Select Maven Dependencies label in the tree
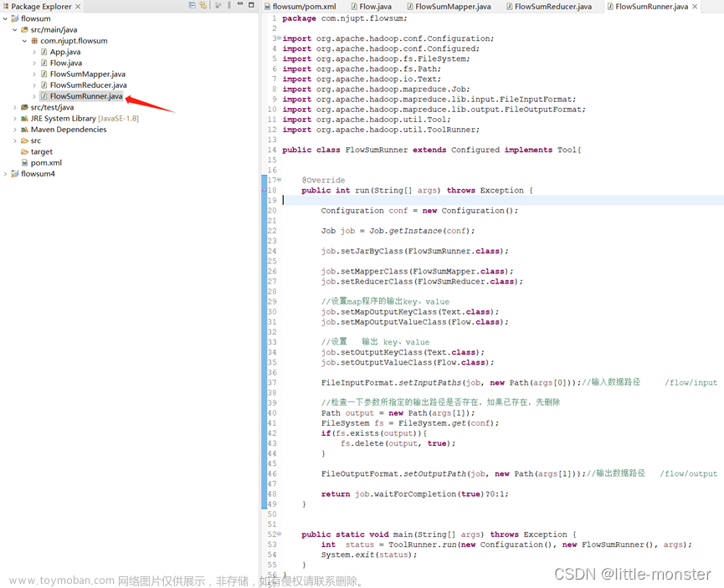724x588 pixels. click(x=69, y=130)
